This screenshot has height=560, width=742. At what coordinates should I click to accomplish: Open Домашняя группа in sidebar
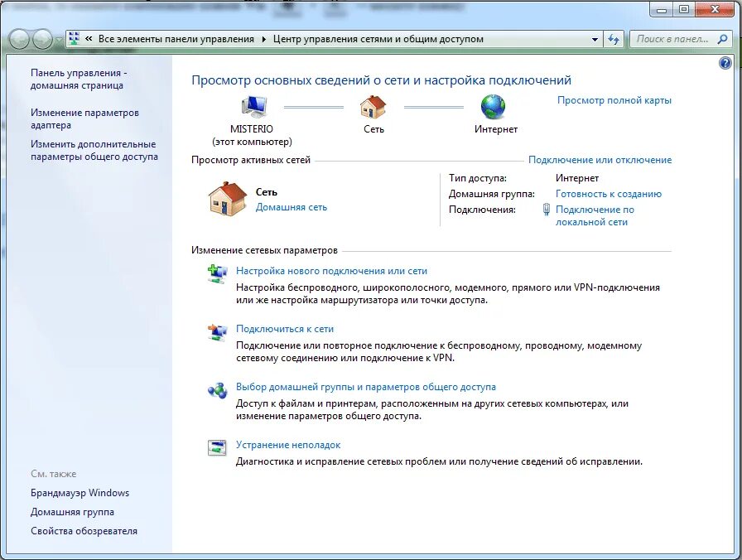click(x=72, y=512)
